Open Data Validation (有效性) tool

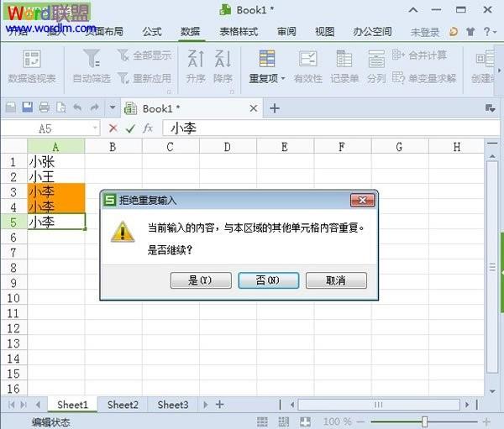[308, 67]
